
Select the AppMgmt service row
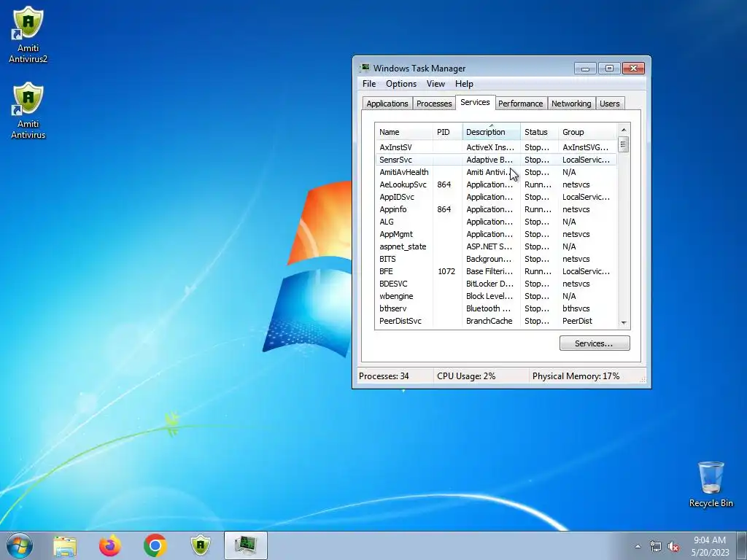coord(496,234)
